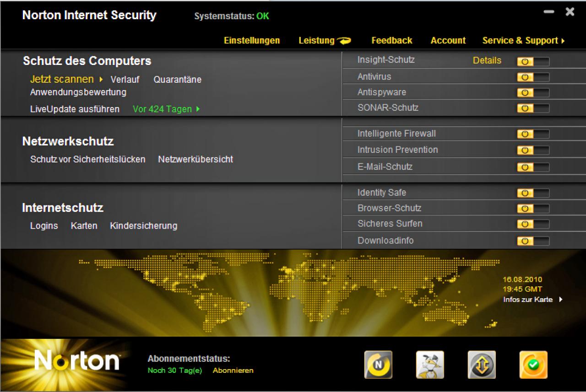Viewport: 586px width, 392px height.
Task: Click the Abonnieren subscribe link
Action: pos(233,371)
